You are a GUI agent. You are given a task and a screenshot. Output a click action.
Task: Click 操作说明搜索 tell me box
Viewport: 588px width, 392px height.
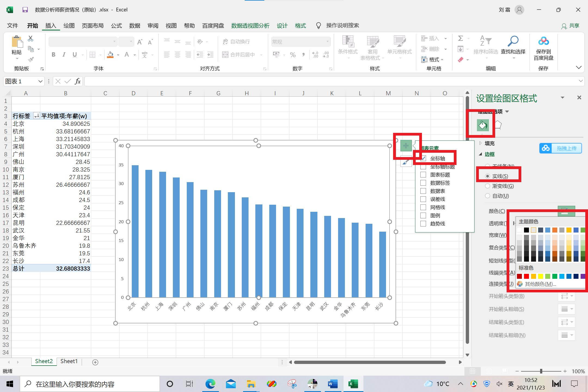(x=343, y=26)
